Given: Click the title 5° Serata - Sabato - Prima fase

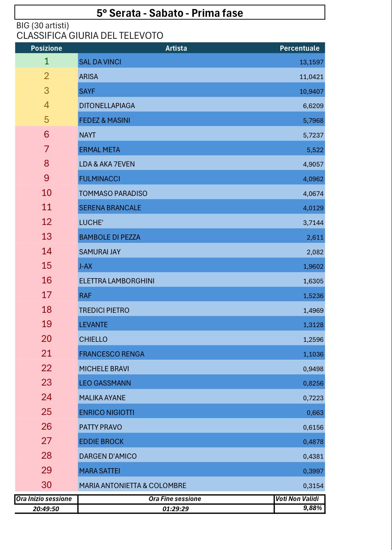Looking at the screenshot, I should coord(170,13).
